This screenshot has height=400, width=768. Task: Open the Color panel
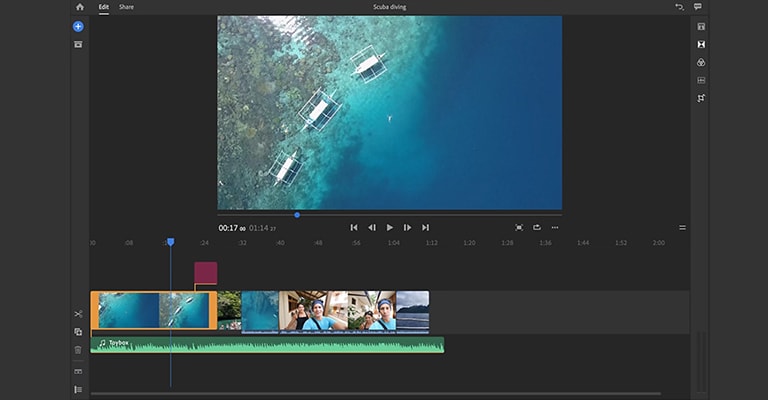(x=701, y=62)
